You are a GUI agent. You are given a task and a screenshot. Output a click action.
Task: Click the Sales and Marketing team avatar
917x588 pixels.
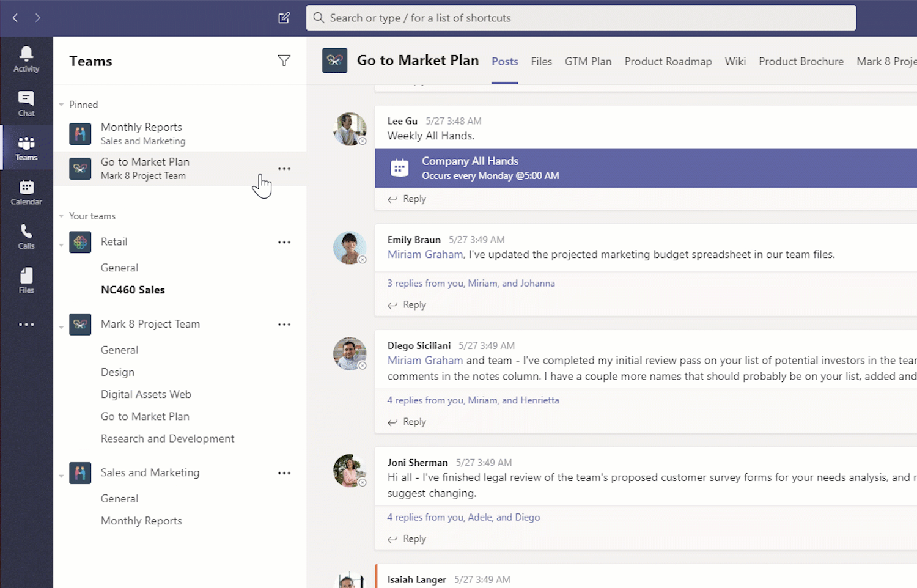click(x=80, y=473)
